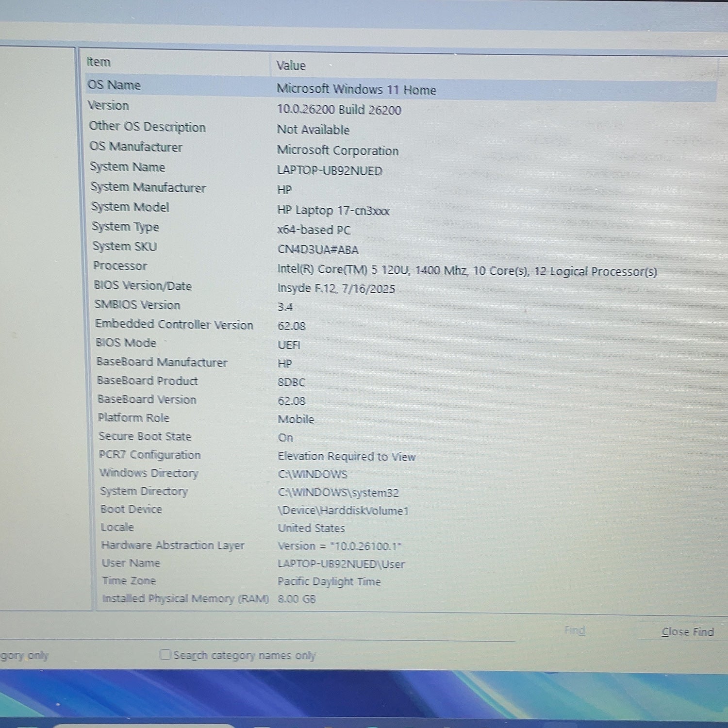Select the Embedded Controller Version item
Image resolution: width=728 pixels, height=728 pixels.
(x=174, y=324)
